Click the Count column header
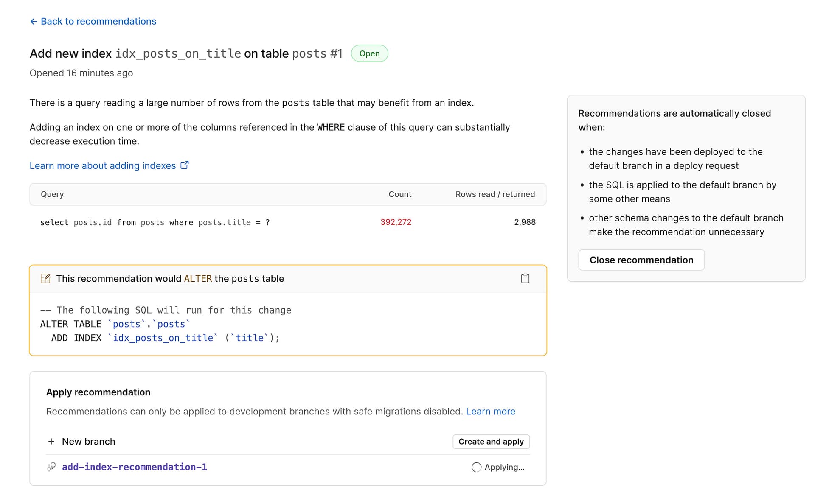 pos(399,194)
